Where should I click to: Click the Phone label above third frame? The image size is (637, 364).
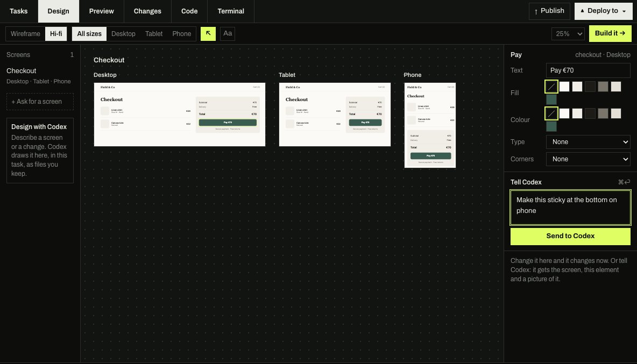412,75
